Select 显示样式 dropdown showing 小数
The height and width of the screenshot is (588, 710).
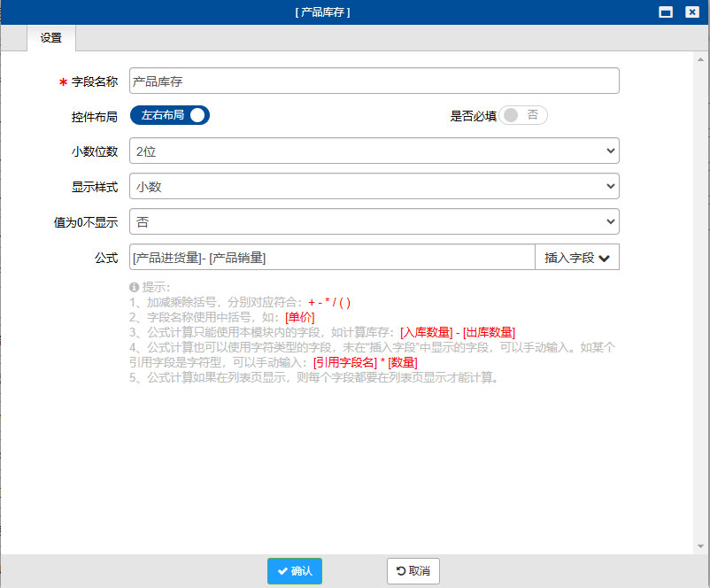[374, 186]
